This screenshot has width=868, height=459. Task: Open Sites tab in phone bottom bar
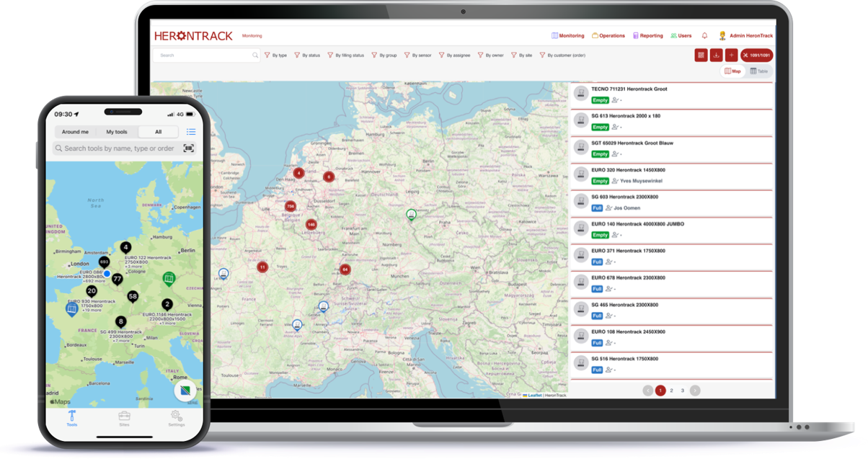(124, 419)
